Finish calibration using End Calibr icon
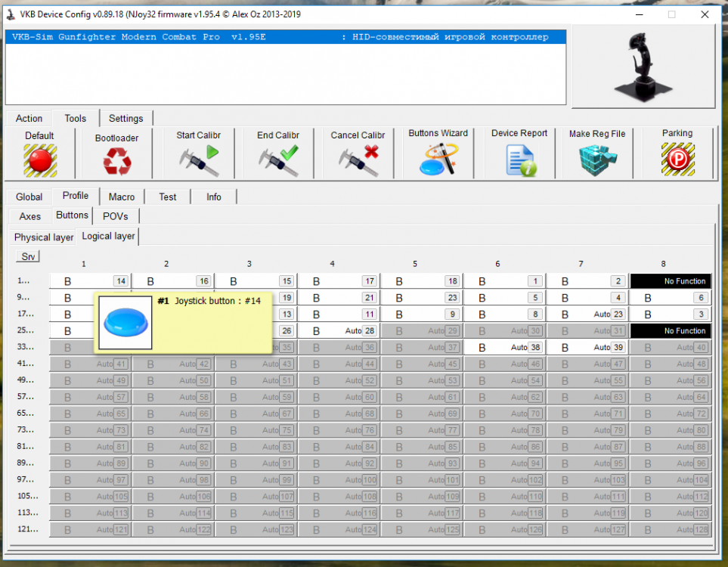Image resolution: width=728 pixels, height=567 pixels. tap(277, 160)
